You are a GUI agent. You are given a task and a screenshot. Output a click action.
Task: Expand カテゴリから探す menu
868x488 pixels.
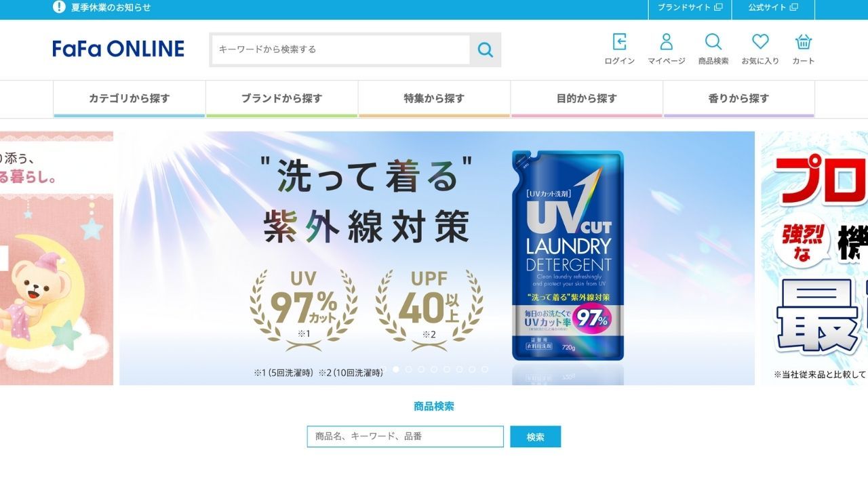click(x=129, y=99)
